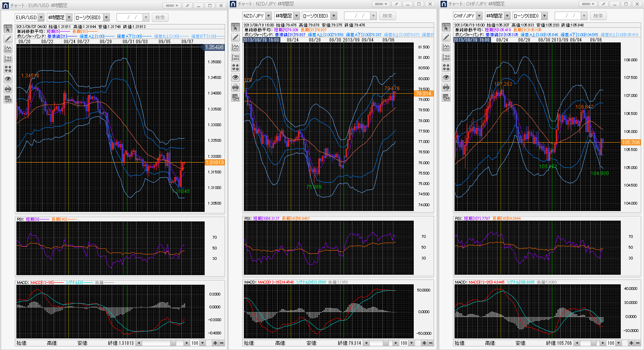The width and height of the screenshot is (644, 350).
Task: Click the data table export icon in CHF/JPY chart
Action: click(x=446, y=97)
